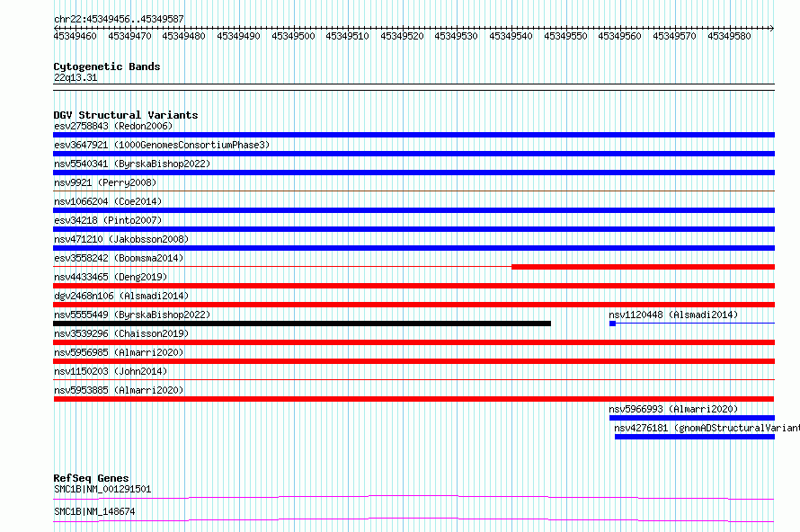Click blue bar under nsv471210 (Jakobsson2008)
Image resolution: width=800 pixels, height=532 pixels.
click(x=413, y=248)
